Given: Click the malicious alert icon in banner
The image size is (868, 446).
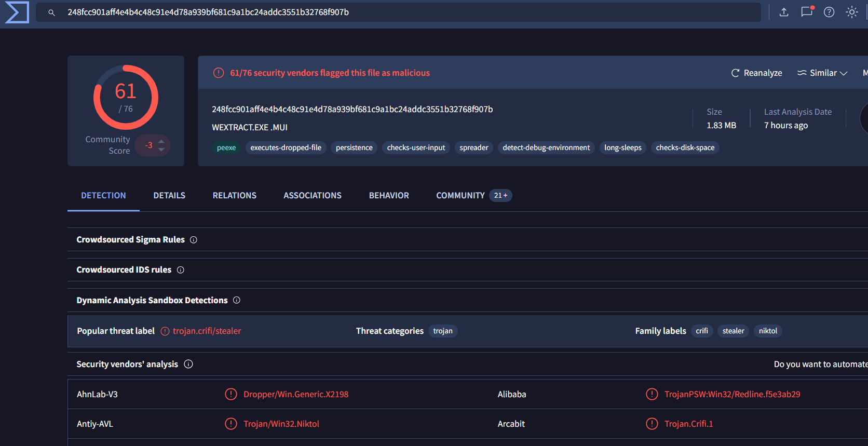Looking at the screenshot, I should [219, 73].
